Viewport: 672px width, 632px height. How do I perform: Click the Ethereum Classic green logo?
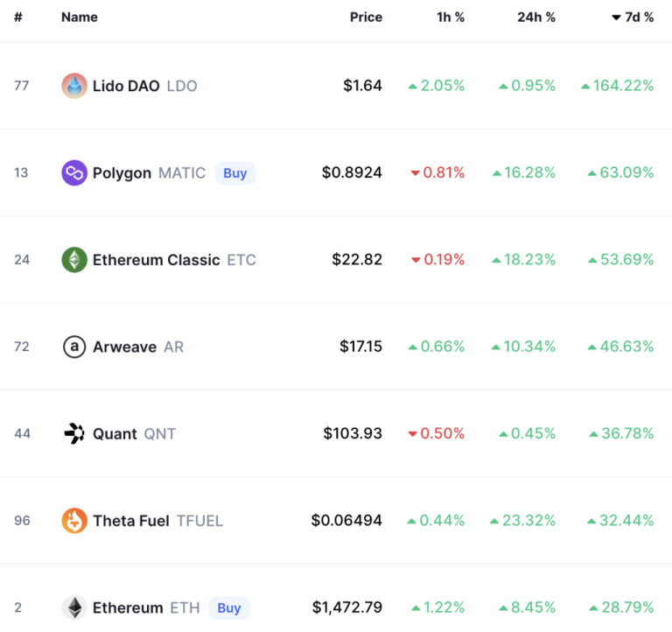tap(74, 260)
